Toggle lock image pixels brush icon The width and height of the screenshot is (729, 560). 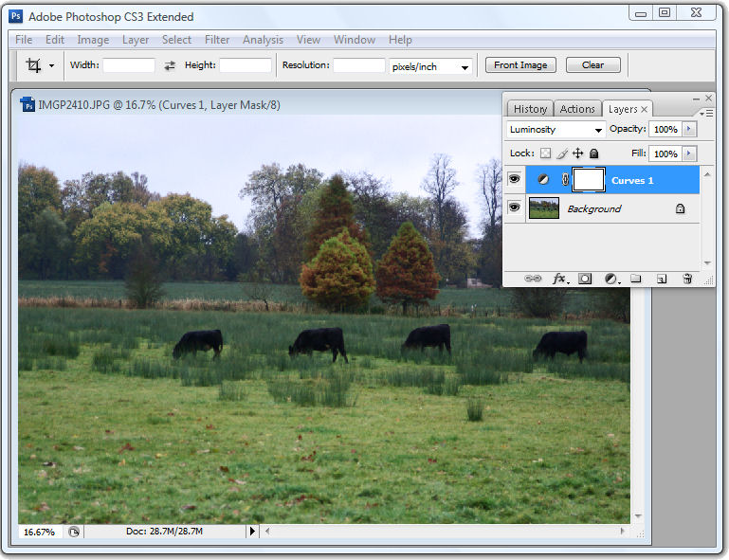pyautogui.click(x=561, y=154)
